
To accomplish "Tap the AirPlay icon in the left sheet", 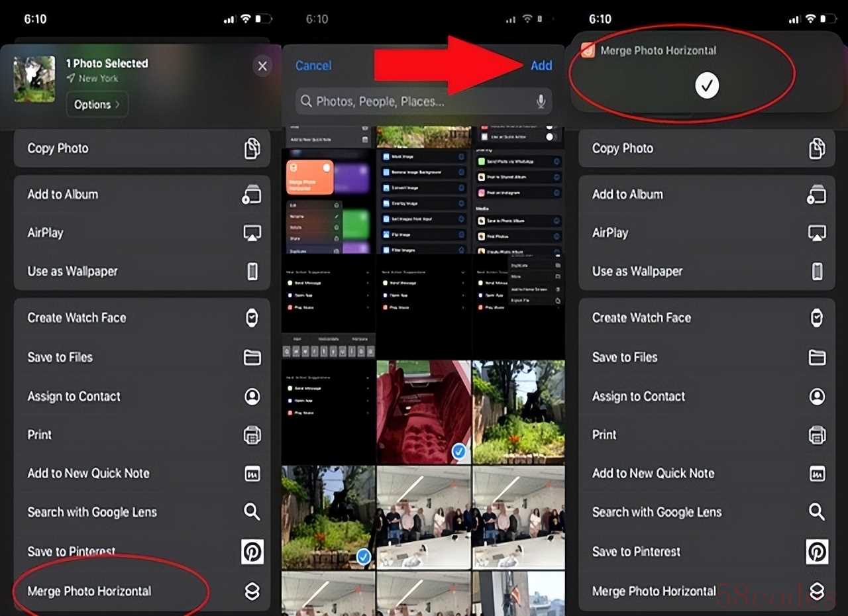I will [252, 233].
